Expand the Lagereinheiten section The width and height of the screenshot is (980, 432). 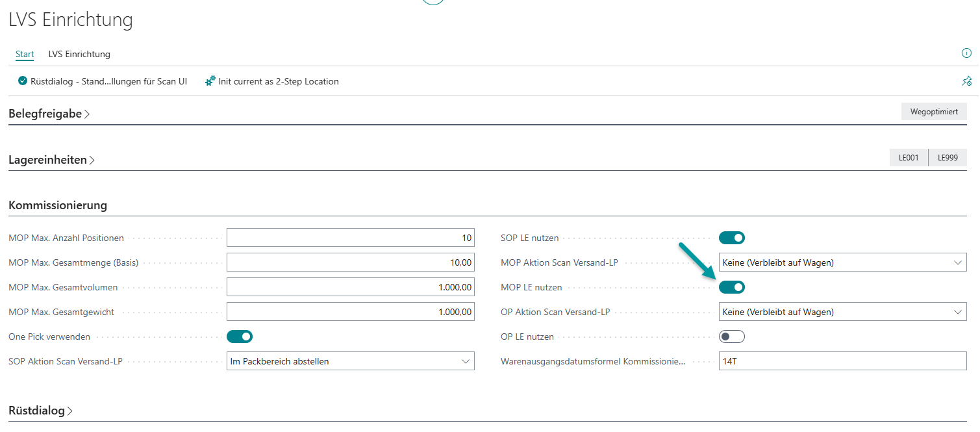pos(52,160)
